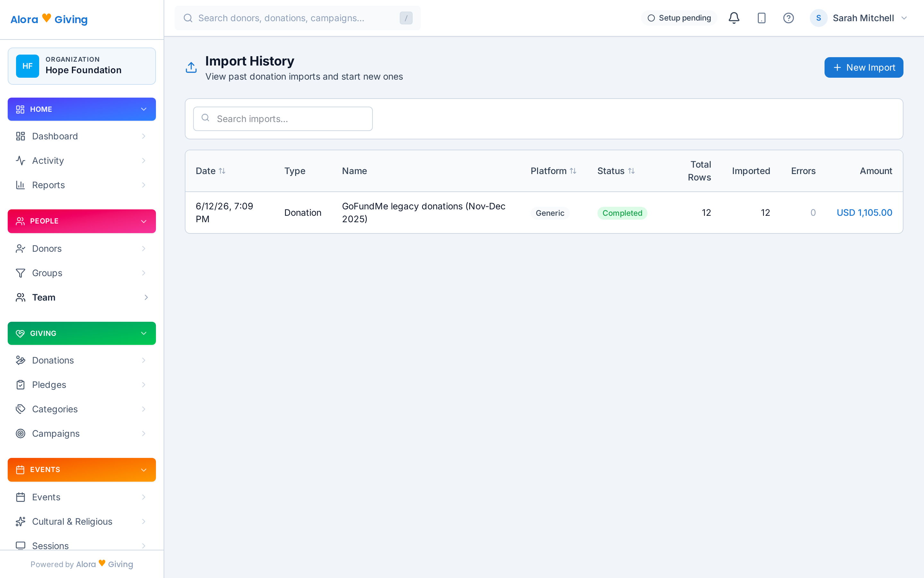Go to Activity page
924x578 pixels.
point(82,161)
